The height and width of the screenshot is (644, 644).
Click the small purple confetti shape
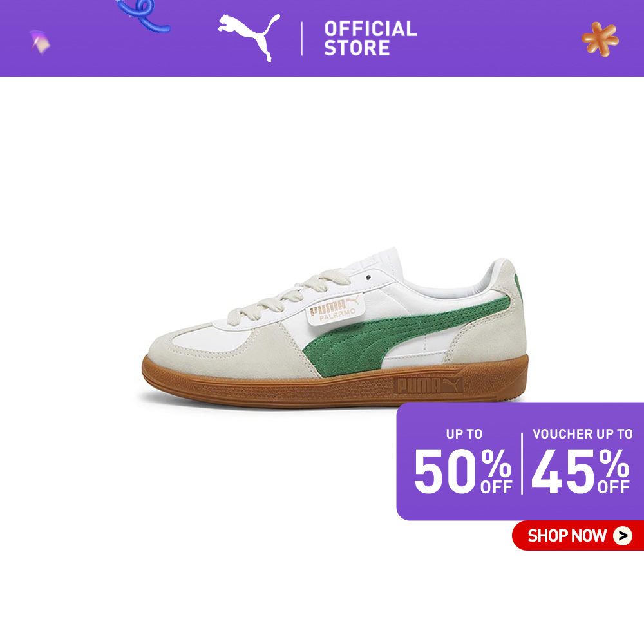pyautogui.click(x=40, y=42)
